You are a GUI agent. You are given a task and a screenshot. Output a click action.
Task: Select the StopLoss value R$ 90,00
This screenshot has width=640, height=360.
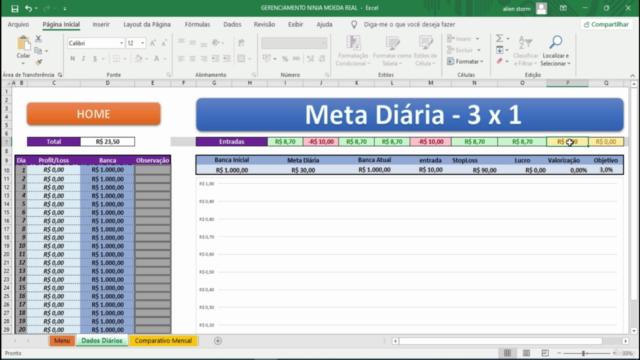click(484, 170)
